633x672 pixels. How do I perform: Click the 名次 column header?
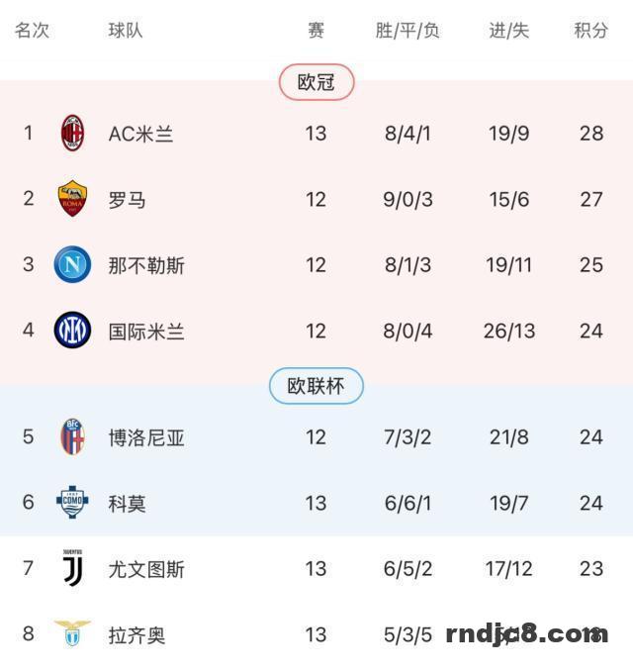[32, 31]
